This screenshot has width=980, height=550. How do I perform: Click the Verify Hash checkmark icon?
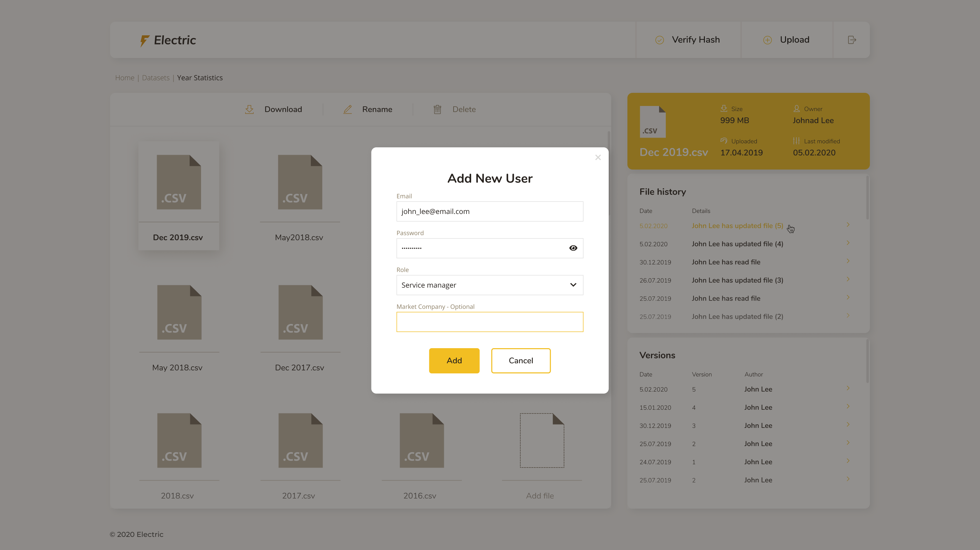tap(659, 40)
